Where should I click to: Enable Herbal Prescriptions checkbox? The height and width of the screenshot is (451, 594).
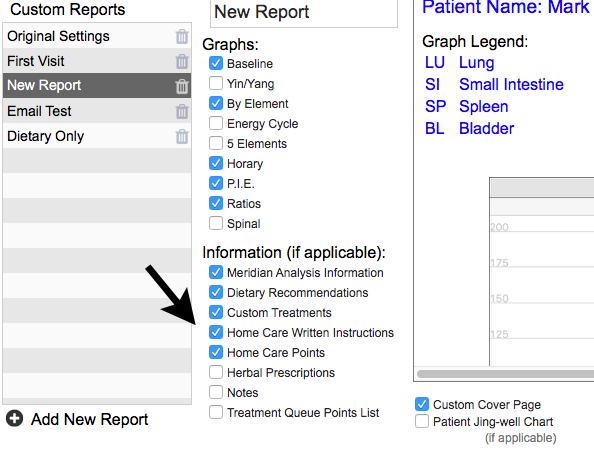click(x=216, y=373)
